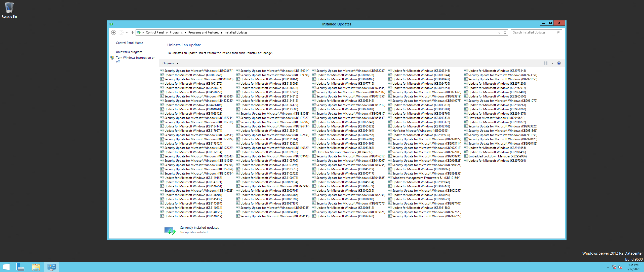Screen dimensions: 644x272
Task: Select Security Update KB4535680
Action: (197, 96)
